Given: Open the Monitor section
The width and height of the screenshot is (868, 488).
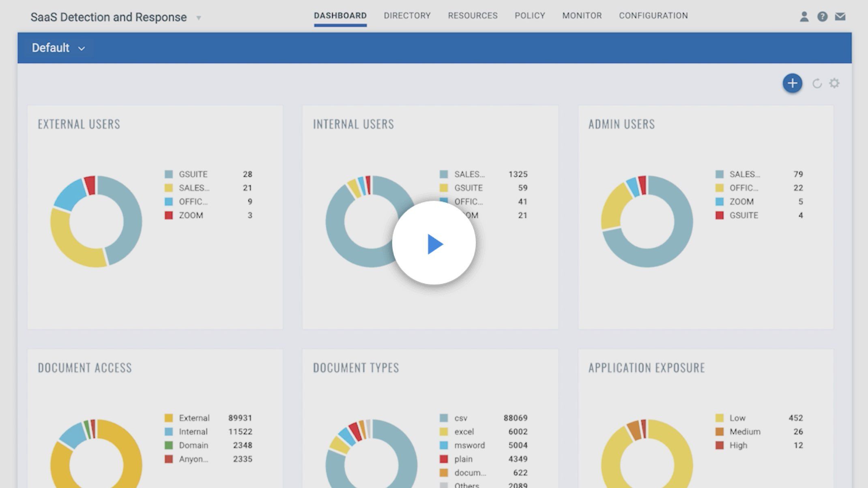Looking at the screenshot, I should 582,16.
